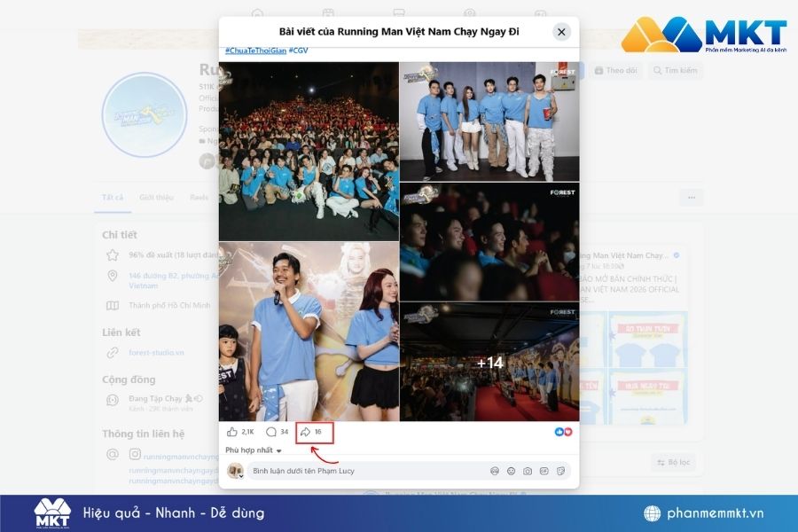Viewport: 798px width, 532px height.
Task: Click the Running Man page profile picture
Action: pyautogui.click(x=145, y=115)
